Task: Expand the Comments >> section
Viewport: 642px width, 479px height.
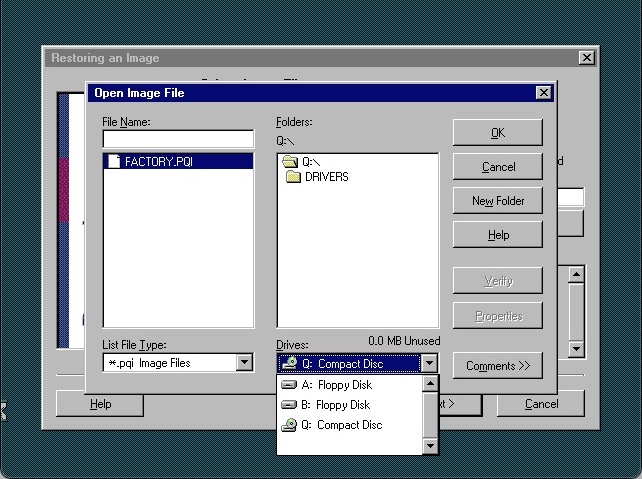Action: (x=498, y=366)
